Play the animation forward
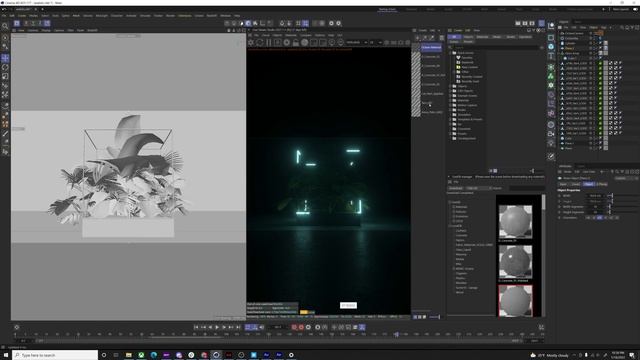Screen dimensions: 640x360 click(x=217, y=327)
